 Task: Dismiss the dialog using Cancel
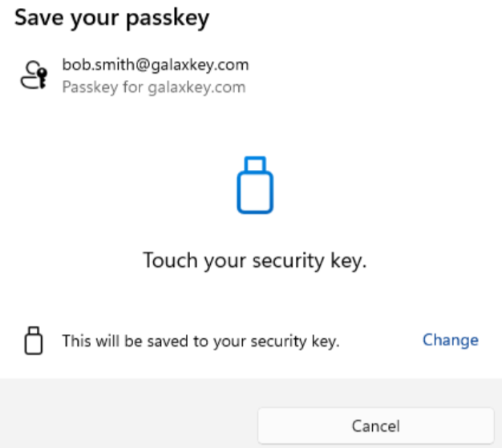(x=375, y=426)
